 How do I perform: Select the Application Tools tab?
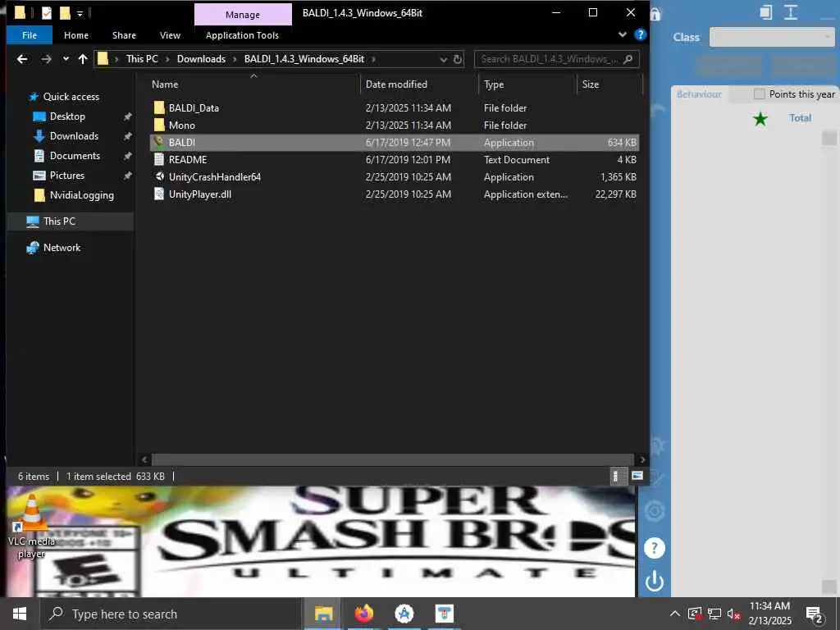tap(242, 35)
